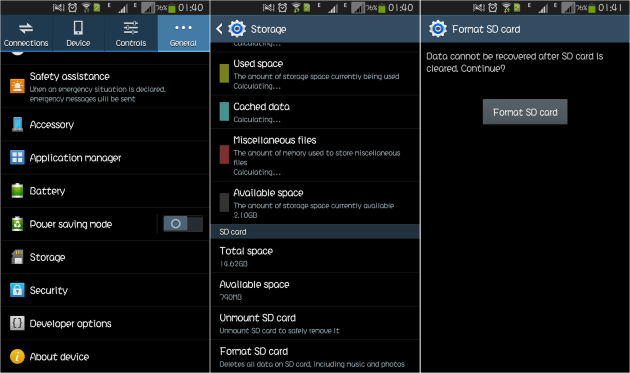Image resolution: width=630 pixels, height=373 pixels.
Task: Select SD card Total space entry
Action: (315, 256)
